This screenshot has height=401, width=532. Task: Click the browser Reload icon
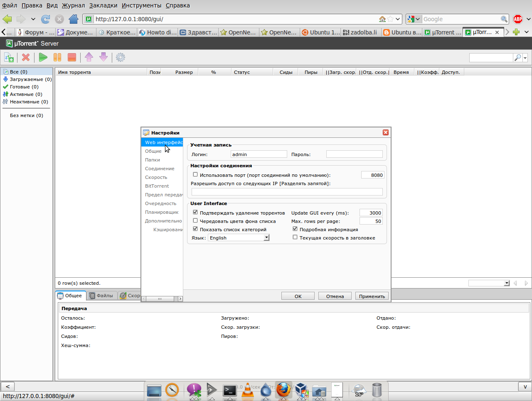46,19
